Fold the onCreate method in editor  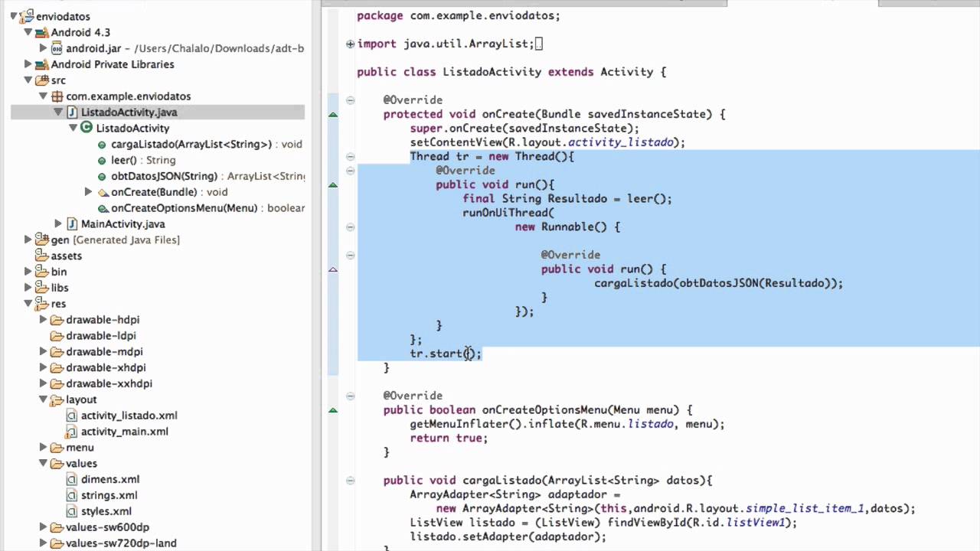[350, 100]
